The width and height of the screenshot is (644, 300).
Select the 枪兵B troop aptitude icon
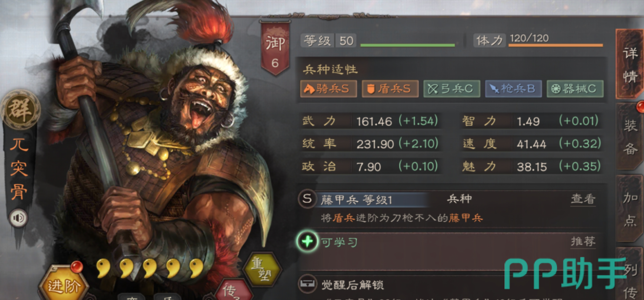[x=513, y=89]
